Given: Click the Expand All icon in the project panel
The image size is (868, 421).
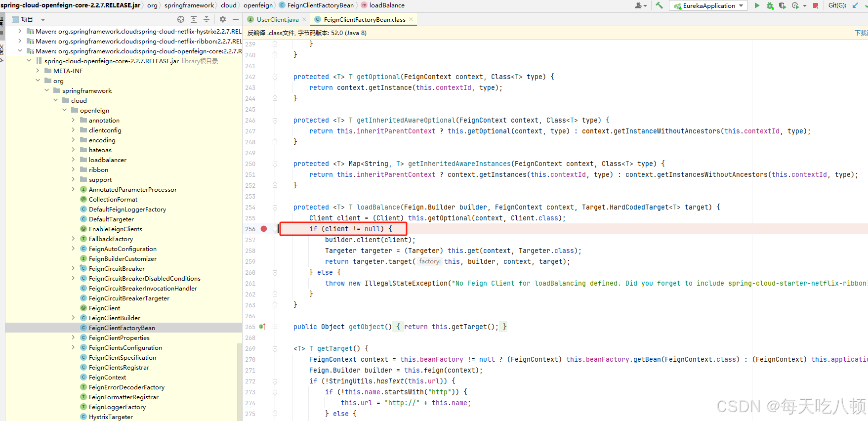Looking at the screenshot, I should point(194,19).
